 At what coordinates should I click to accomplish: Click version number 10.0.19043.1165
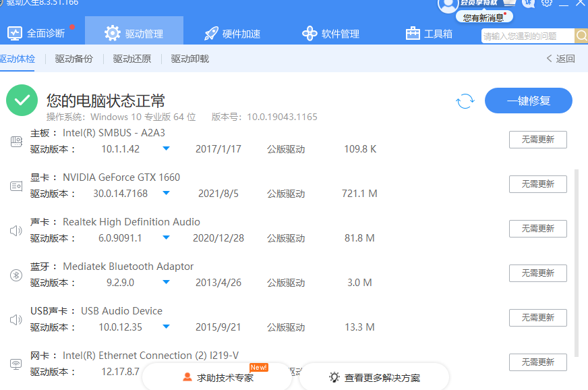(282, 117)
